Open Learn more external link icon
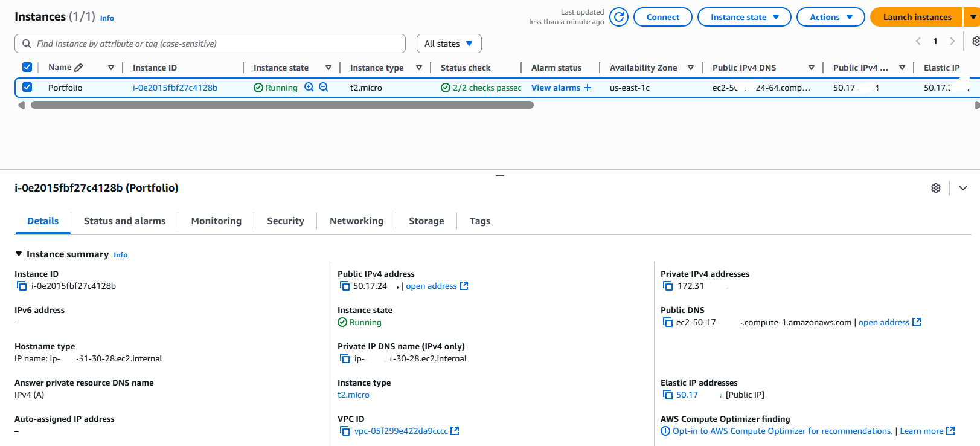Viewport: 980px width, 446px height. [950, 431]
